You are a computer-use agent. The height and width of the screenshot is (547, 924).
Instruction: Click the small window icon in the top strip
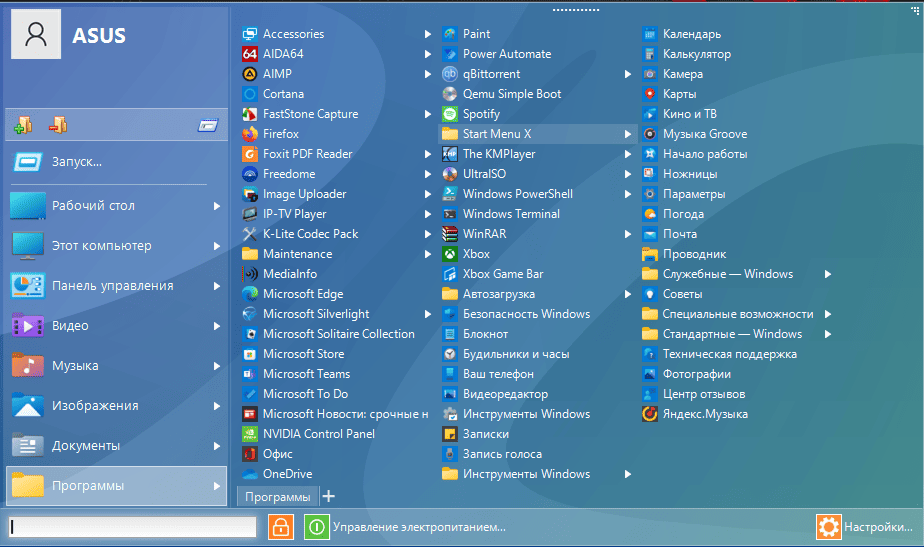[208, 125]
